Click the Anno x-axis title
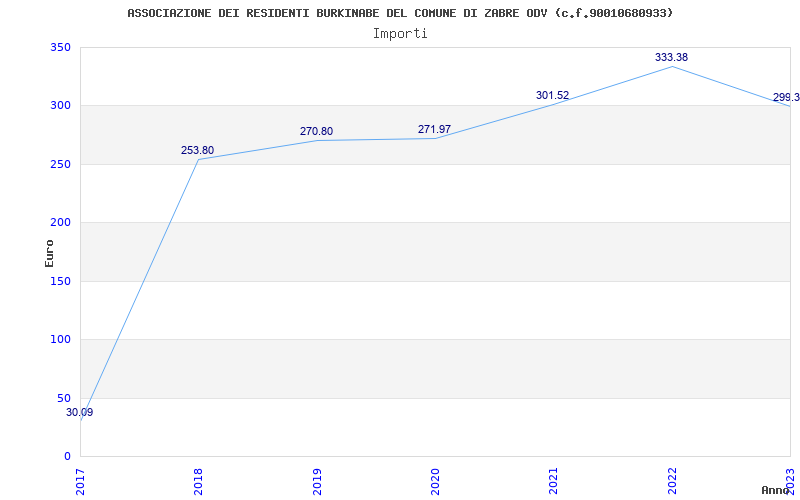800x500 pixels. (x=775, y=490)
